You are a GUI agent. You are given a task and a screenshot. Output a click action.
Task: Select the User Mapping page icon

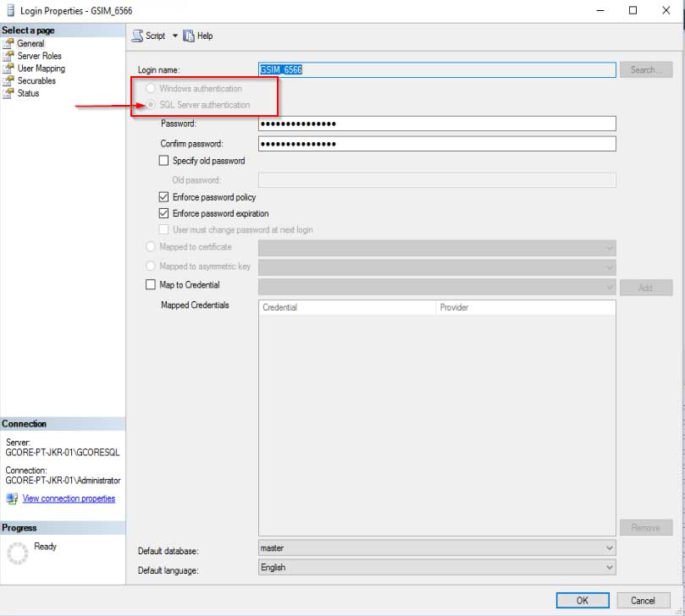pyautogui.click(x=9, y=69)
